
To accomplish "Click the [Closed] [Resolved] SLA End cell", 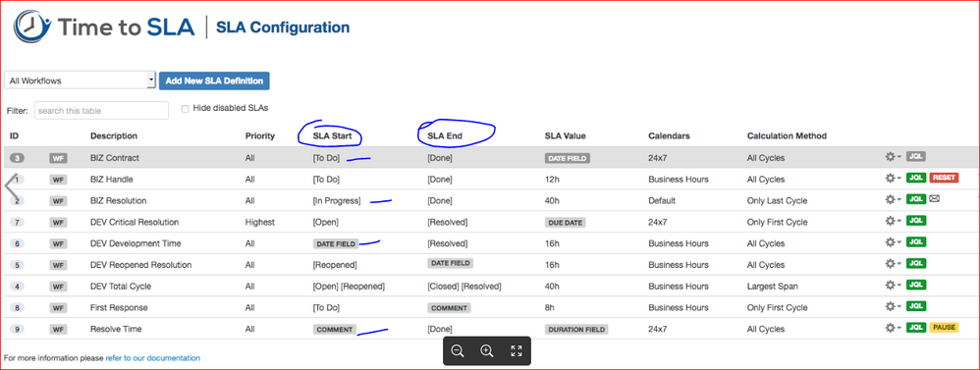I will tap(464, 287).
